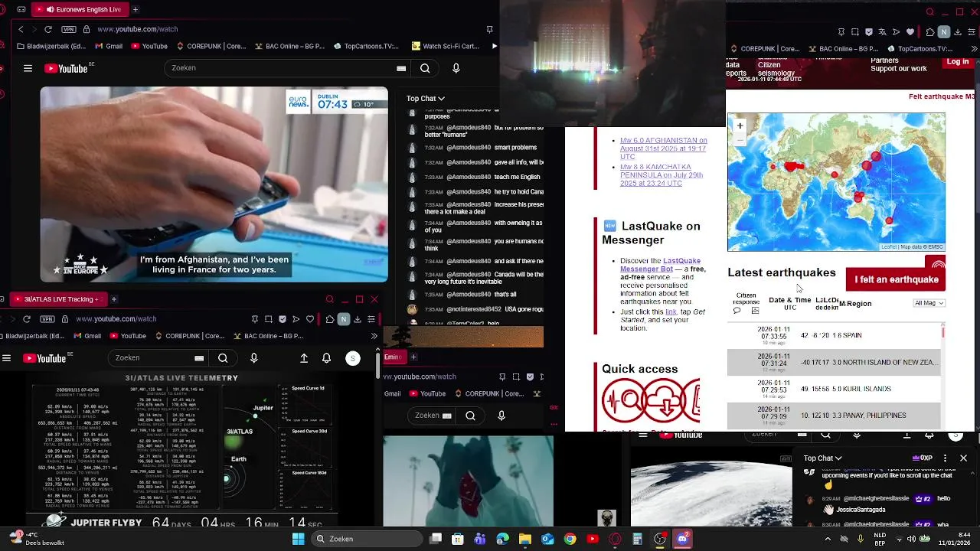This screenshot has width=980, height=551.
Task: Open downloads icon in 3I/ATLAS window
Action: point(358,319)
